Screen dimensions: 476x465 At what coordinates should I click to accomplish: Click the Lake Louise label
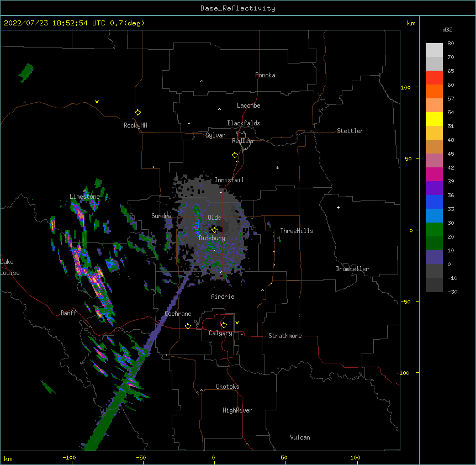tap(10, 267)
